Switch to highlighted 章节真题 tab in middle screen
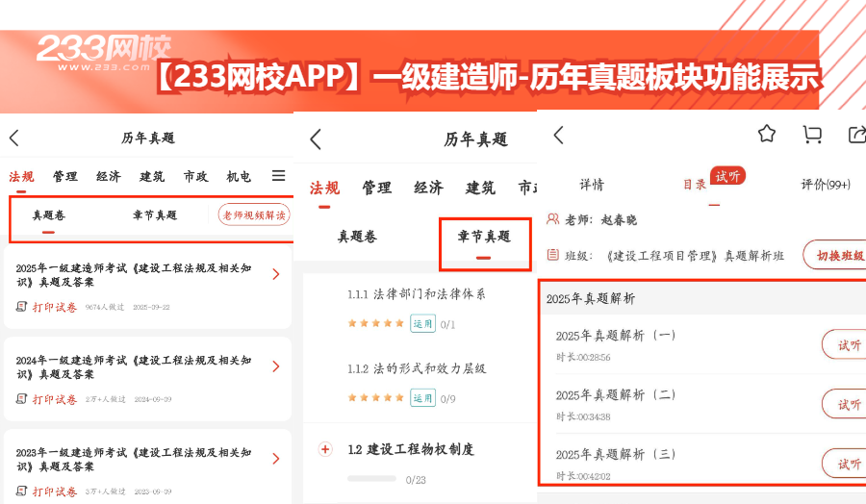Viewport: 866px width, 504px height. point(484,237)
